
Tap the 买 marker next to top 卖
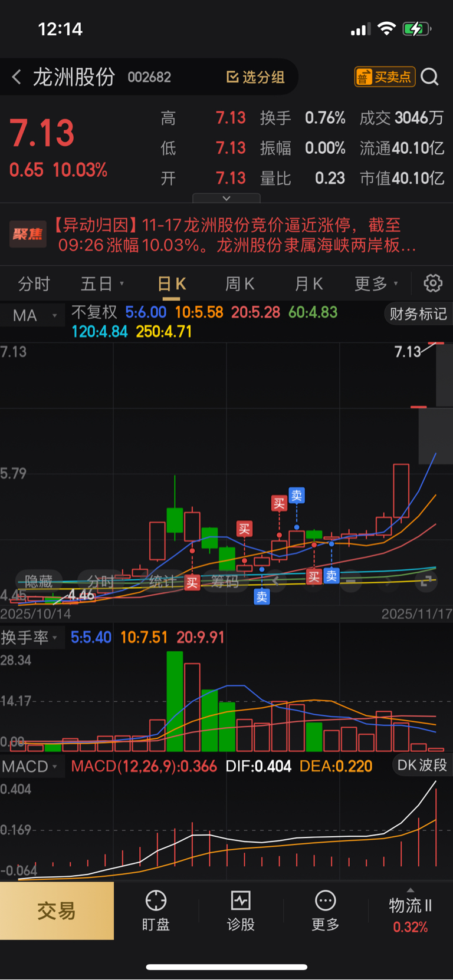click(x=279, y=503)
